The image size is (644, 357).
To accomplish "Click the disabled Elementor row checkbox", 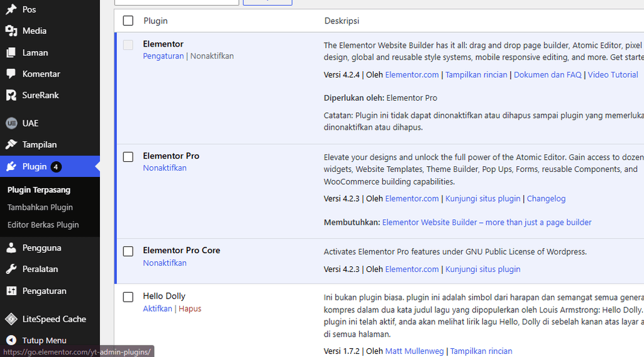I will pos(128,45).
